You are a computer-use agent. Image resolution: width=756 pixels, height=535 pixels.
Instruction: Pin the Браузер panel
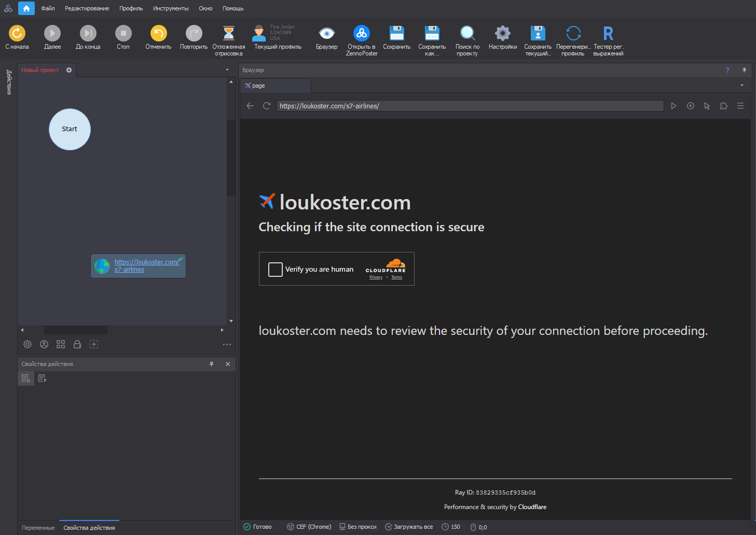744,70
